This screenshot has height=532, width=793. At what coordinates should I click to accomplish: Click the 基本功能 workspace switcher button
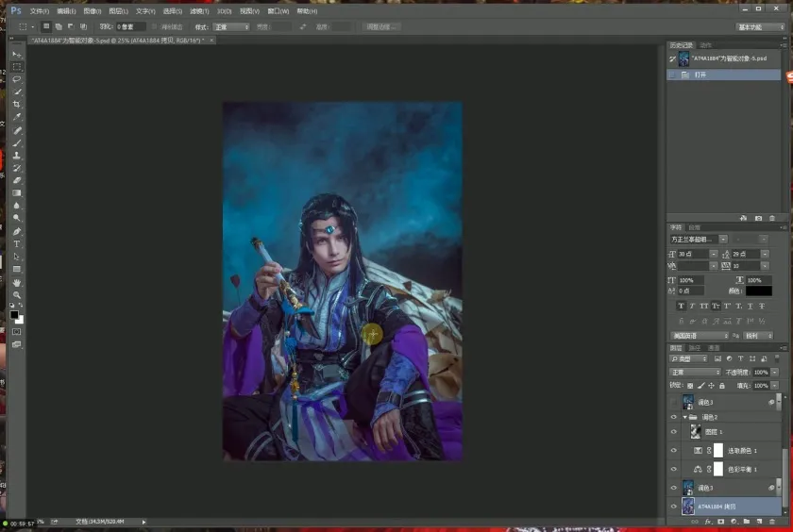760,27
